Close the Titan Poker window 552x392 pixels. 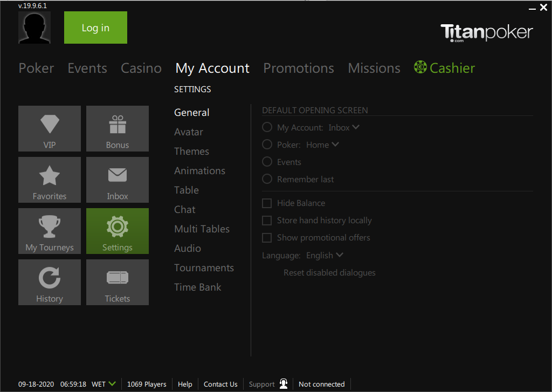tap(543, 8)
